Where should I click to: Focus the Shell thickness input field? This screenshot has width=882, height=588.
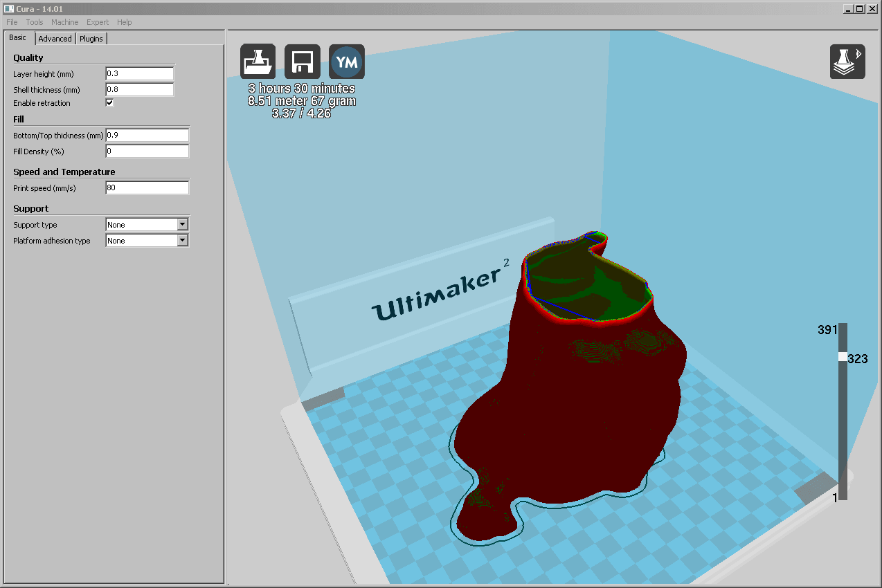click(139, 90)
